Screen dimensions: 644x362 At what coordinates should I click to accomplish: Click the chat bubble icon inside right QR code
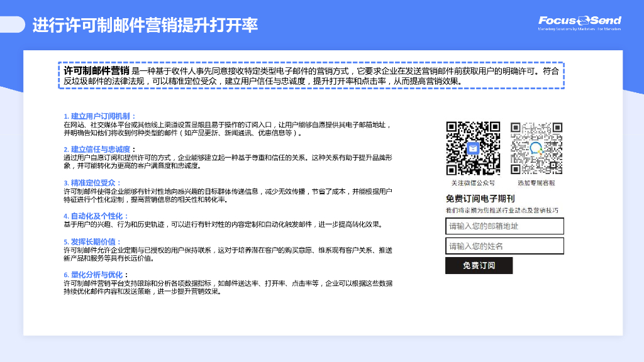pos(536,149)
